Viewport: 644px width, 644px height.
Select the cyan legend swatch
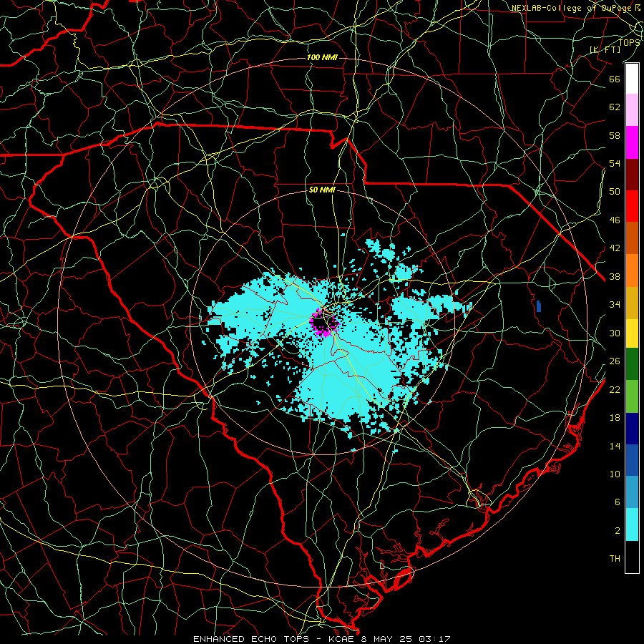click(x=632, y=525)
